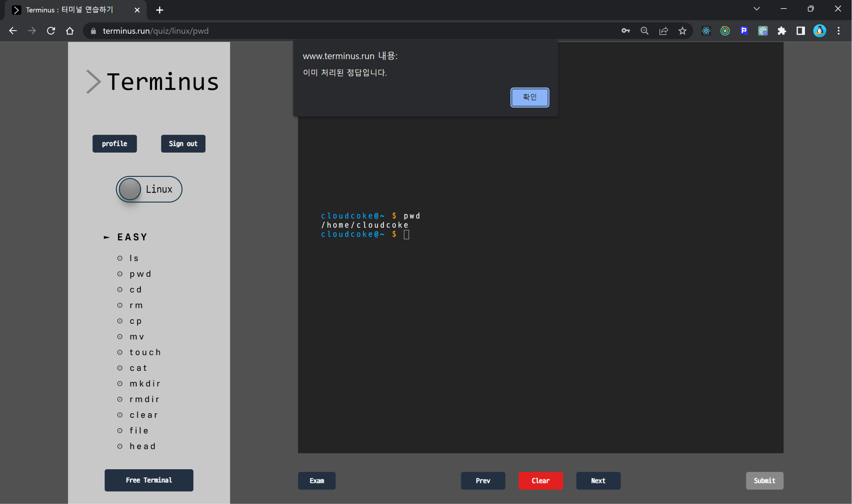Click the browser reload icon
Screen dimensions: 852x504
51,31
